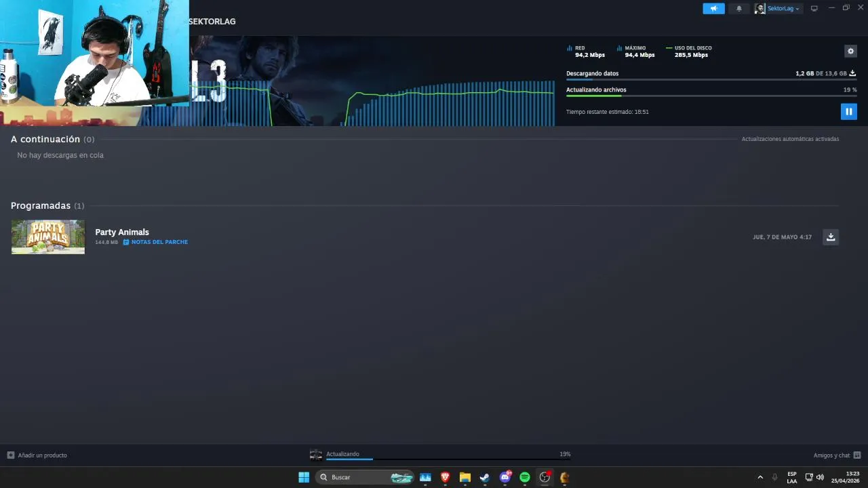
Task: Click the A continuación heading
Action: coord(45,139)
